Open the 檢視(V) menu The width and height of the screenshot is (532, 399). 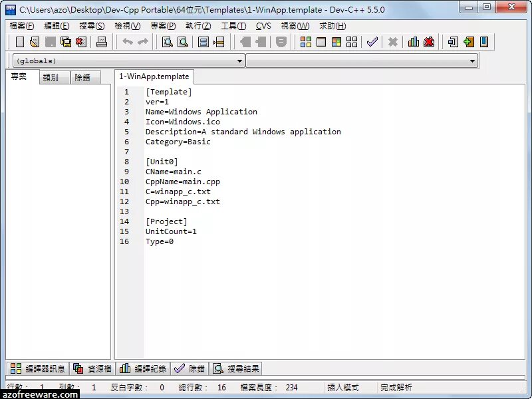click(128, 26)
